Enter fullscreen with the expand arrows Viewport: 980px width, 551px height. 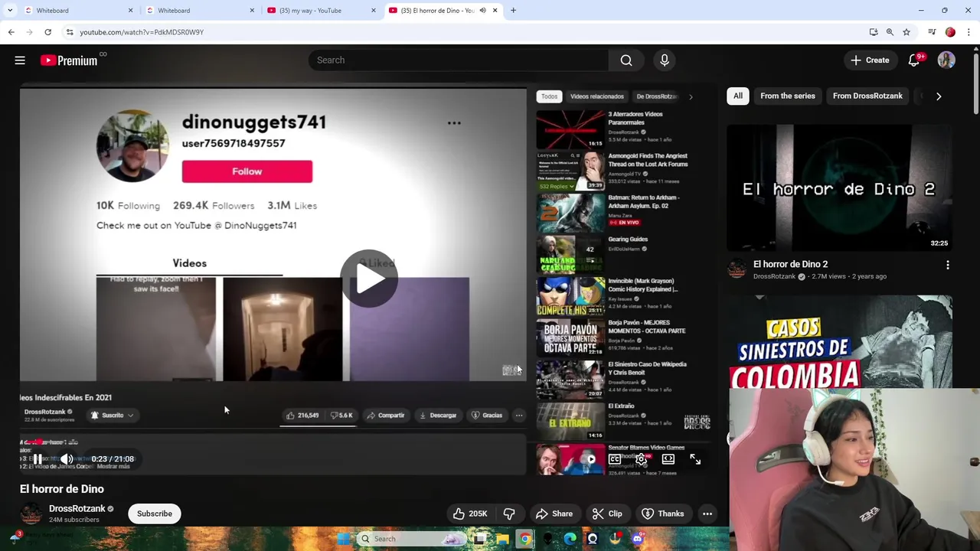[695, 459]
